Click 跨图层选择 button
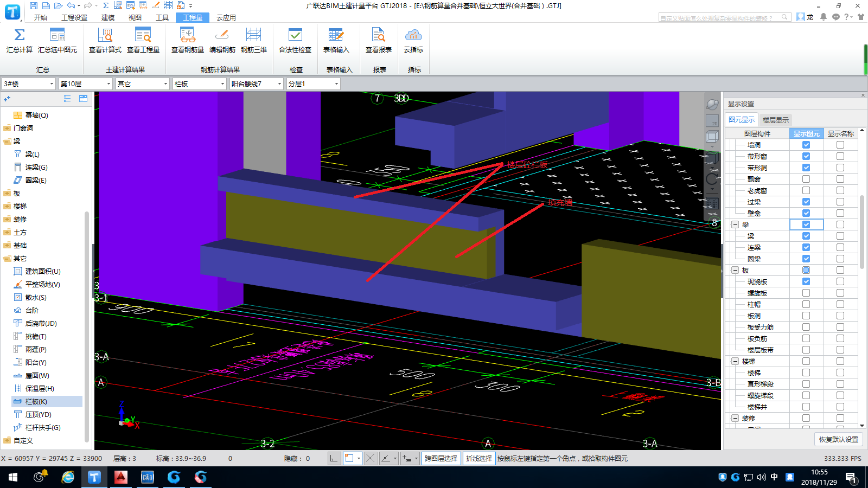 pyautogui.click(x=441, y=458)
